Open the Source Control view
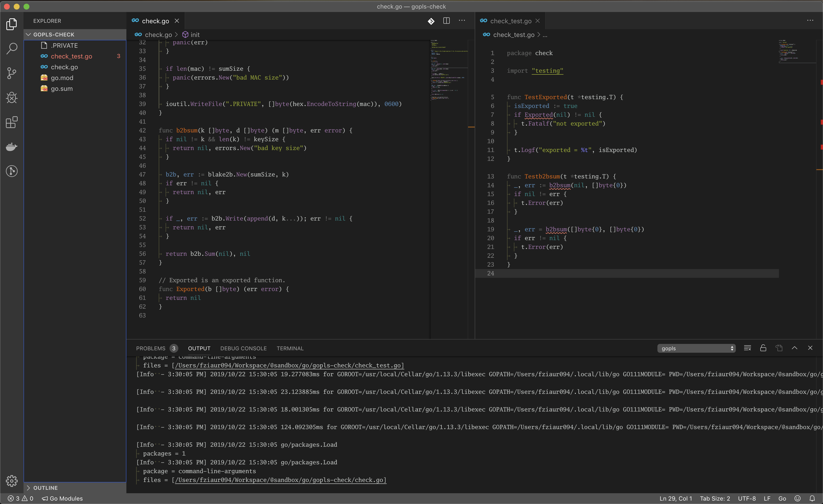Viewport: 823px width, 504px height. [12, 73]
